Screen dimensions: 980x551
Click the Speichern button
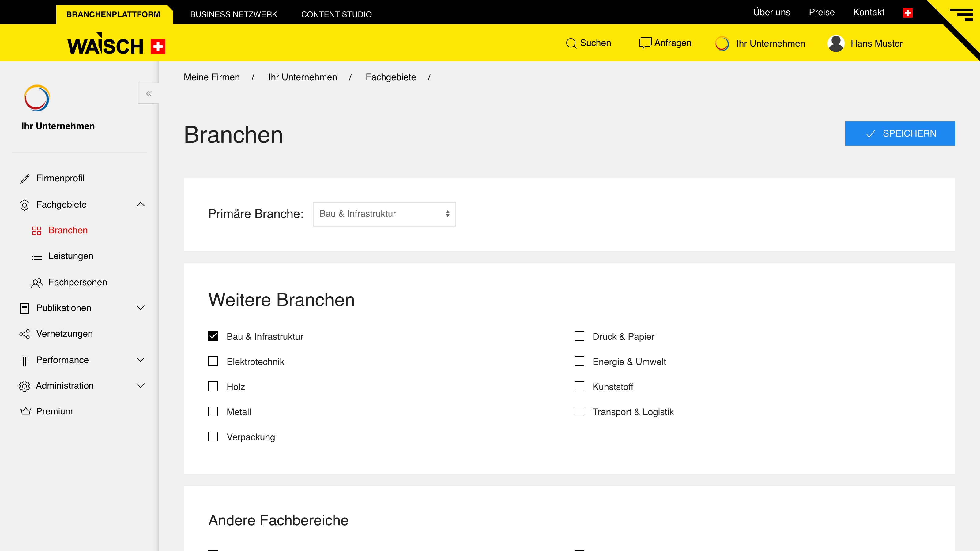900,133
